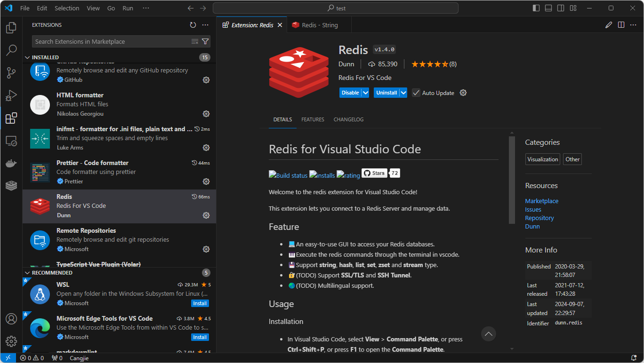Open Source Control view
The height and width of the screenshot is (363, 644).
[x=11, y=73]
